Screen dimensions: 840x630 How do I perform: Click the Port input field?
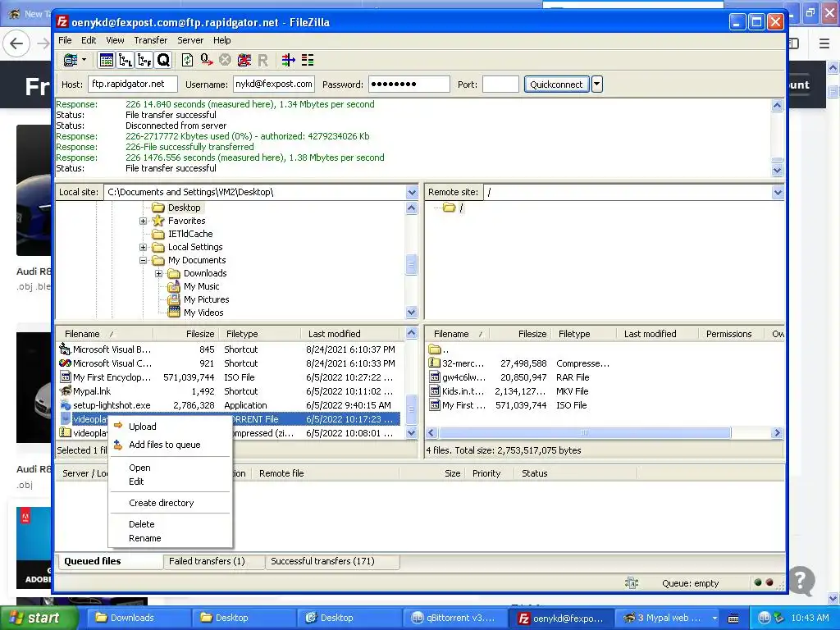pos(500,84)
